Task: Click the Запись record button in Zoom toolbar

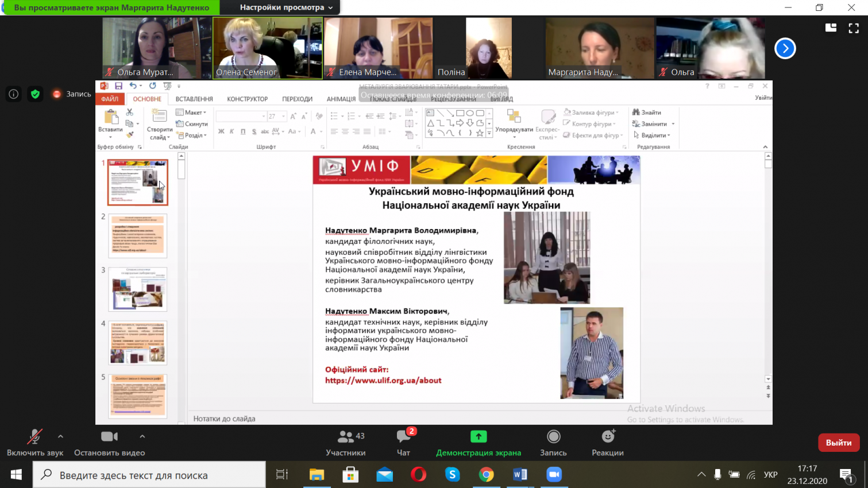Action: [x=553, y=443]
